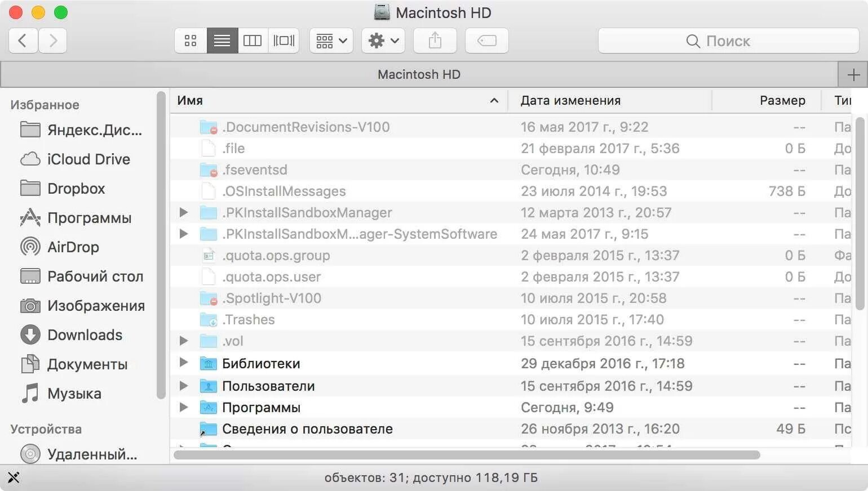The width and height of the screenshot is (868, 491).
Task: Select Удаленный disc under Устройства
Action: click(79, 454)
